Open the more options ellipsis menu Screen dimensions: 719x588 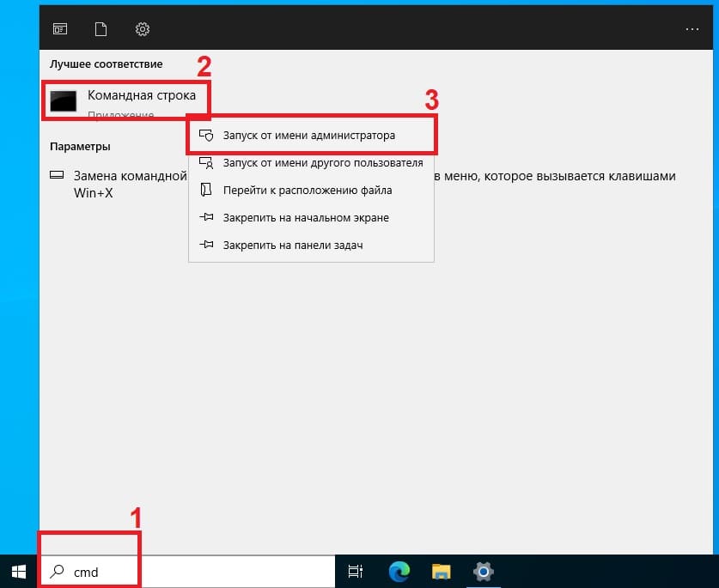click(692, 28)
